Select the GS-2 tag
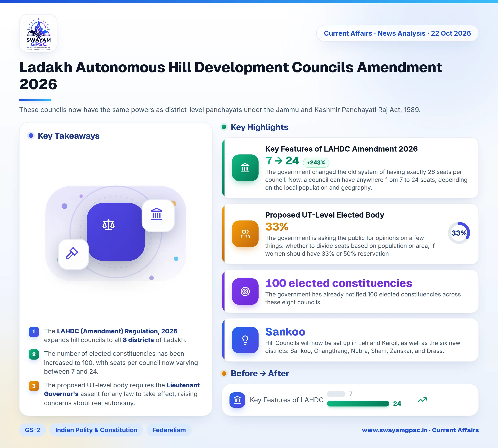 point(33,430)
